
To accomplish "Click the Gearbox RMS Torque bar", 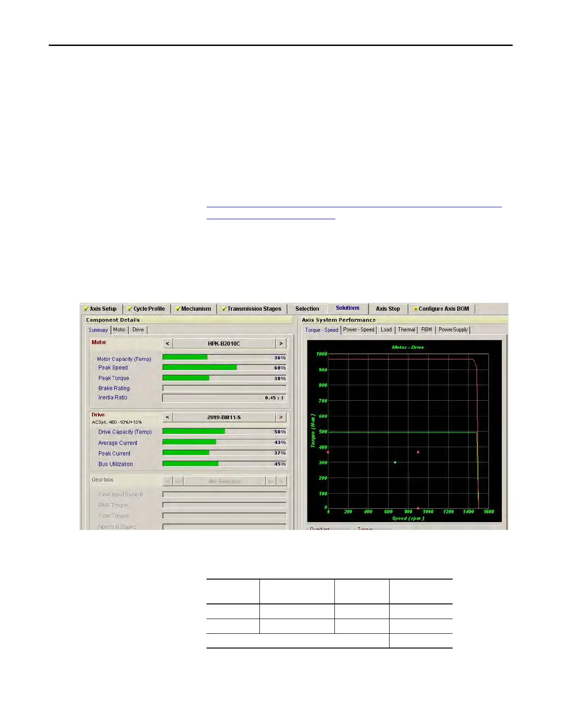I will click(x=224, y=505).
